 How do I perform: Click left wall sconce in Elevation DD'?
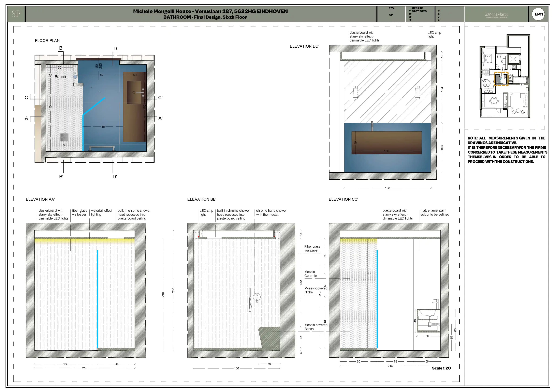pos(356,93)
